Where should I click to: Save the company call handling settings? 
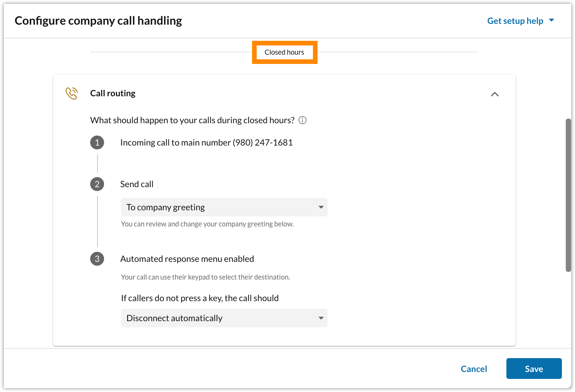[x=534, y=369]
